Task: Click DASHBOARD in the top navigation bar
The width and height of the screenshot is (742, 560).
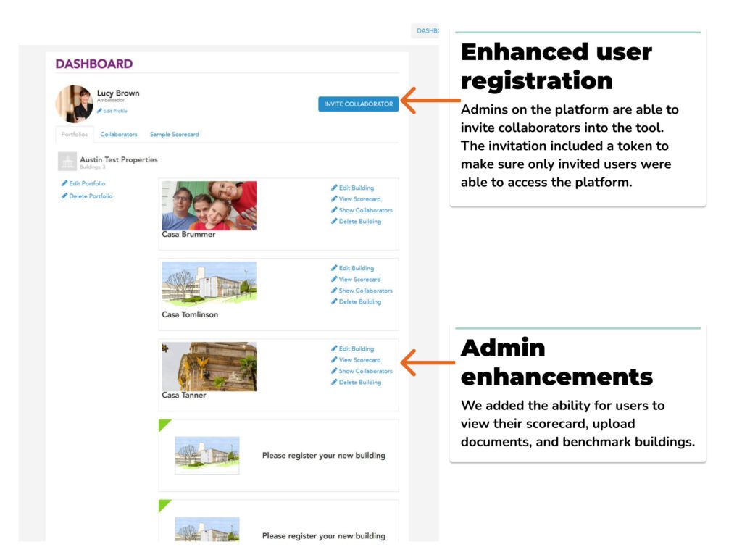Action: pyautogui.click(x=428, y=30)
